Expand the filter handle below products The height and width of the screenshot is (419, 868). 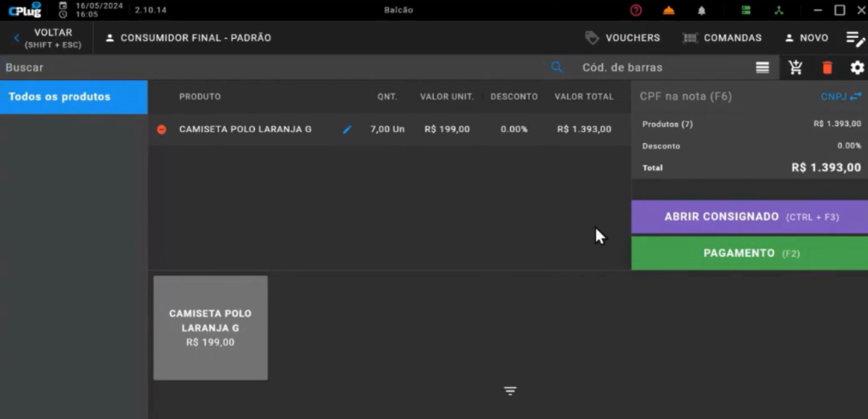pos(510,391)
